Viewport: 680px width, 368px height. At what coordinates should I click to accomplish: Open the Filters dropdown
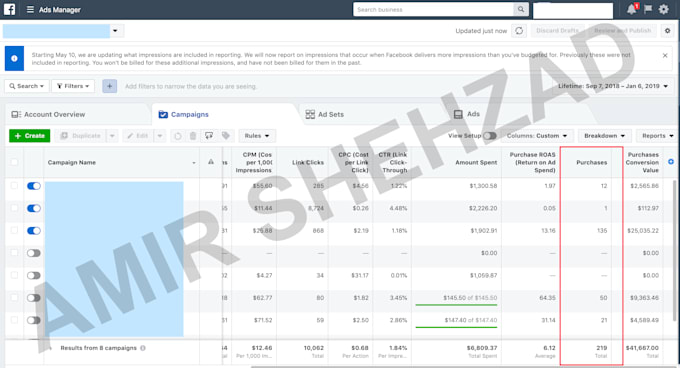tap(73, 86)
